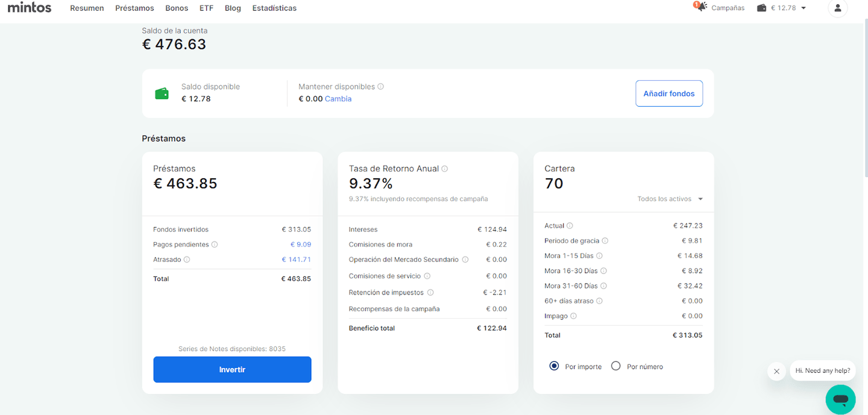Click the Añadir fondos button
Image resolution: width=868 pixels, height=415 pixels.
[668, 93]
